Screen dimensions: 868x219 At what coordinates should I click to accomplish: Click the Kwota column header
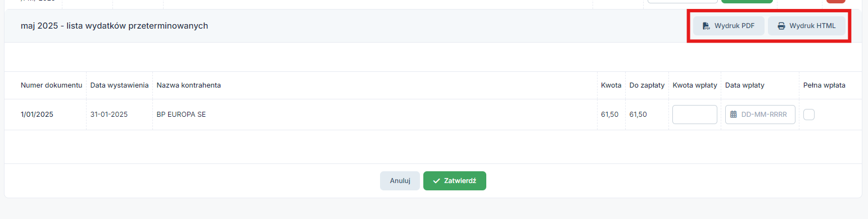point(611,85)
